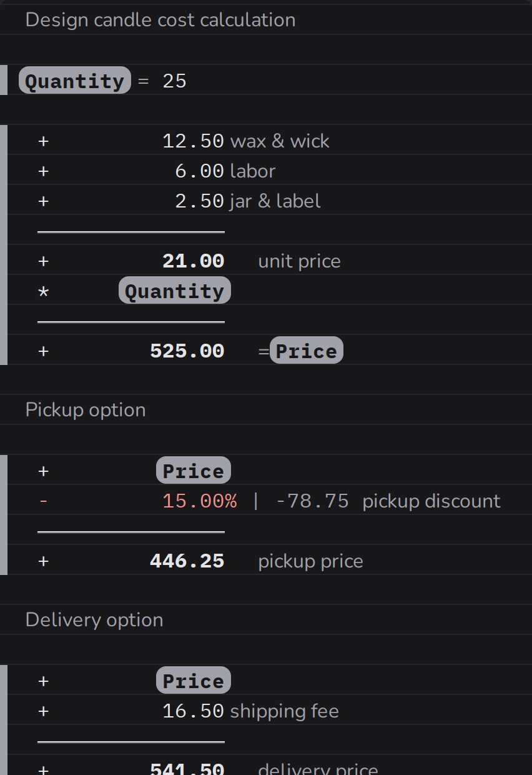Viewport: 532px width, 775px height.
Task: Click the 15.00% pickup discount value
Action: click(199, 501)
